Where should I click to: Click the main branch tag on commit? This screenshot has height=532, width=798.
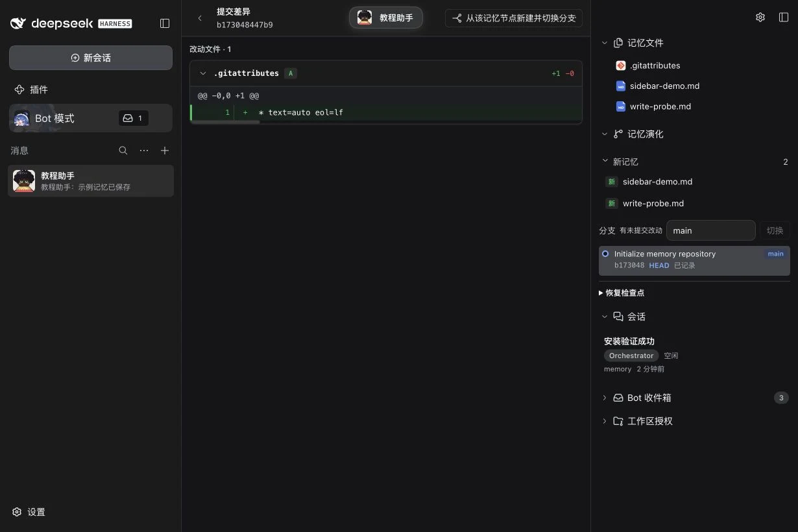pyautogui.click(x=776, y=254)
